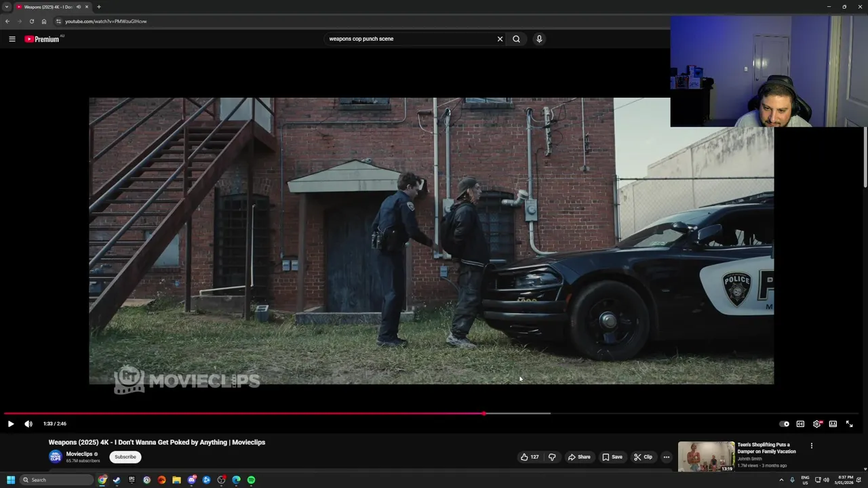
Task: Start voice search with the microphone
Action: (x=539, y=39)
